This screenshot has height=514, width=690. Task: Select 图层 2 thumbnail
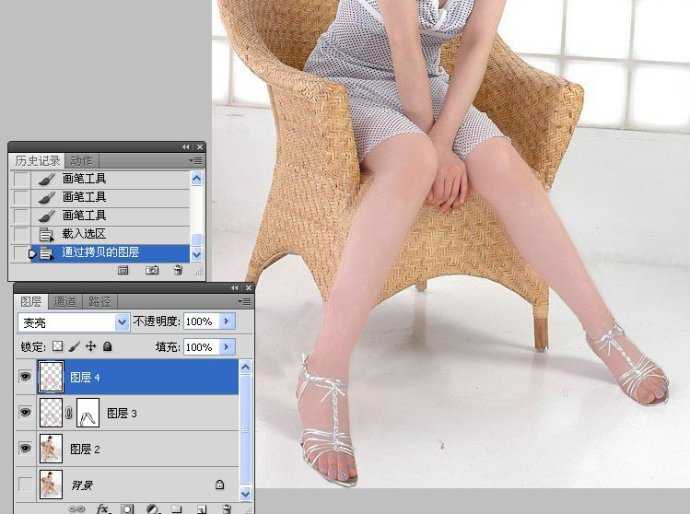51,448
